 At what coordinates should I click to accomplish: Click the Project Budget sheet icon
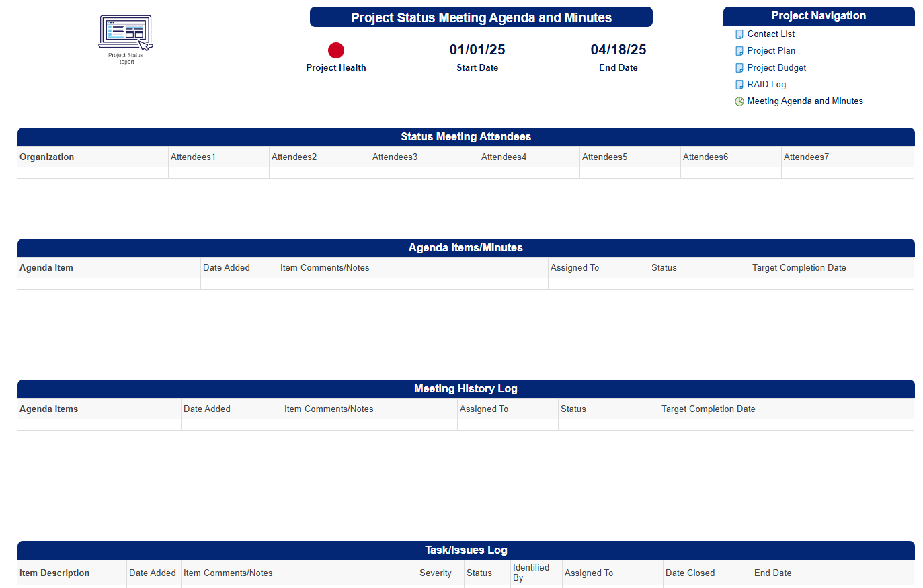coord(739,68)
